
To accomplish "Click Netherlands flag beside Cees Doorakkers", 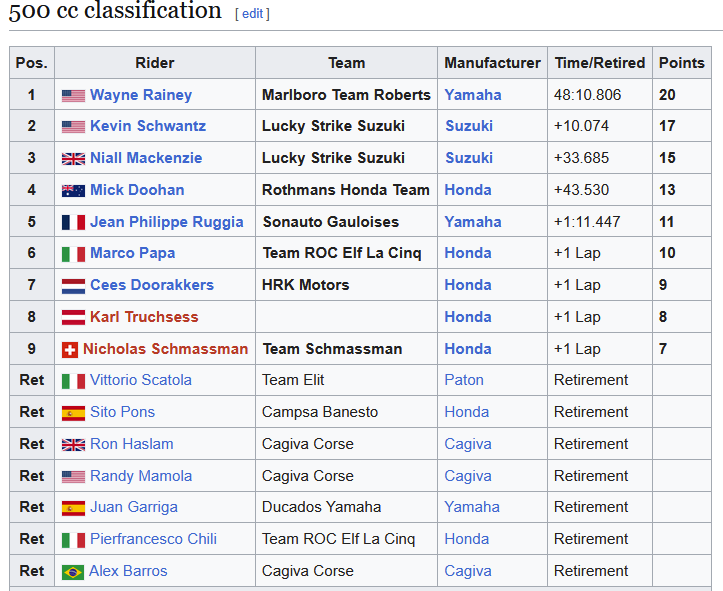I will [x=73, y=286].
